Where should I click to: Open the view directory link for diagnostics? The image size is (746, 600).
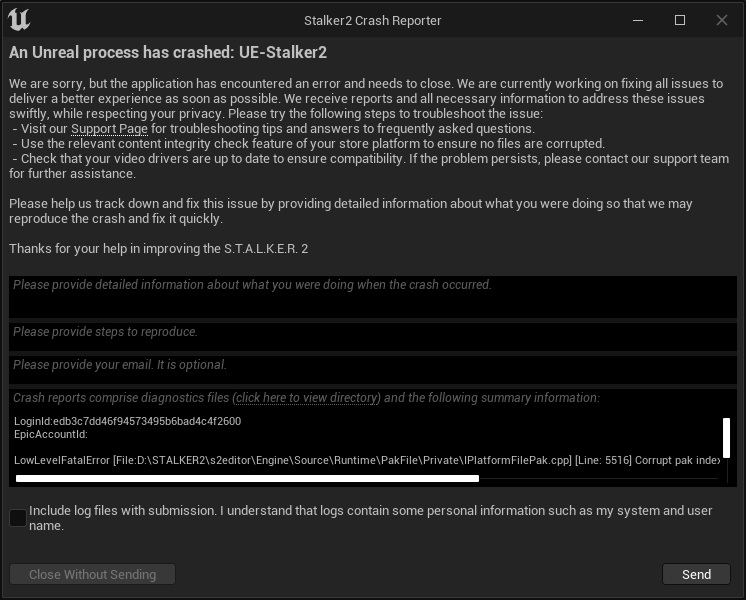pyautogui.click(x=306, y=398)
